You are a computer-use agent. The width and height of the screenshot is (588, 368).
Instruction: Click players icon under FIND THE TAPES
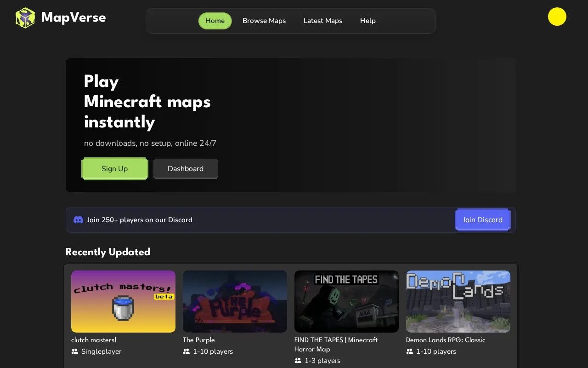click(298, 361)
